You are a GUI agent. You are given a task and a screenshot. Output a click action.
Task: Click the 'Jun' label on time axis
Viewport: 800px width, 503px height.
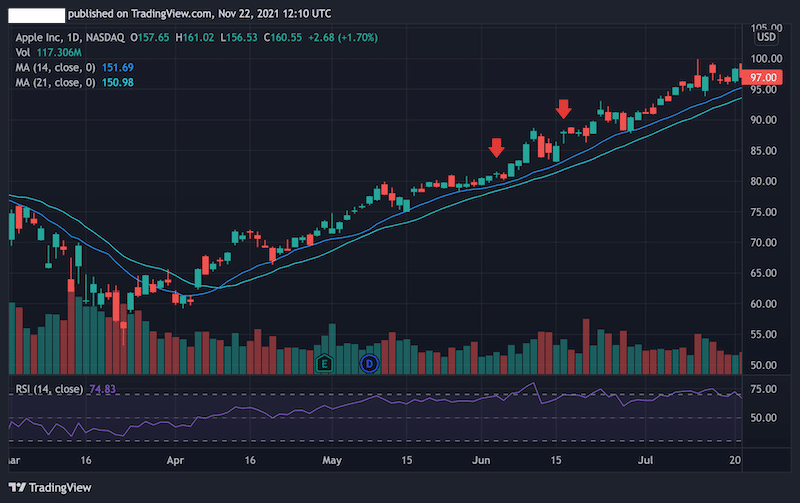point(481,461)
